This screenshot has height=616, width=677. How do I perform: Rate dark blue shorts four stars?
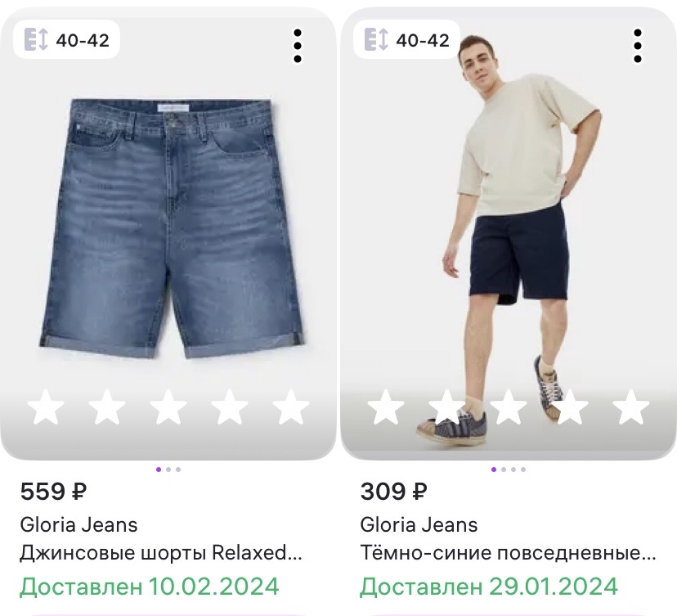pos(570,407)
